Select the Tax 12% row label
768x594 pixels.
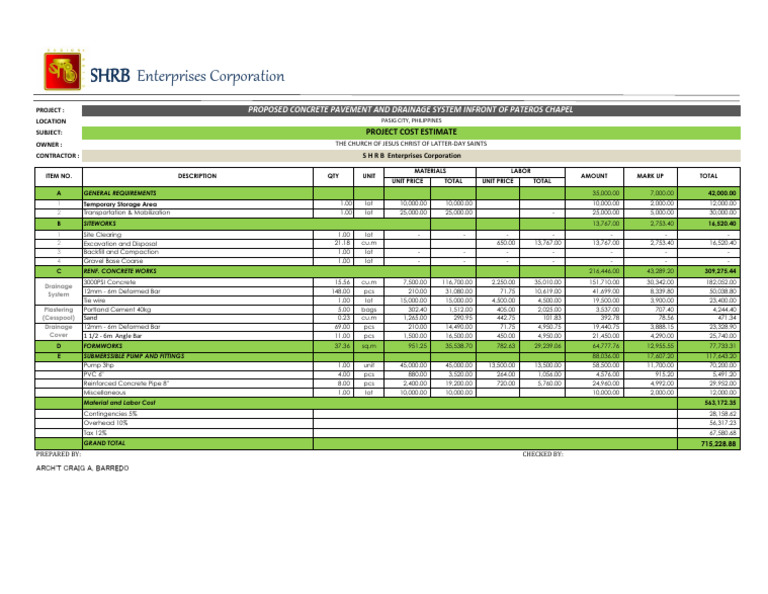point(95,433)
